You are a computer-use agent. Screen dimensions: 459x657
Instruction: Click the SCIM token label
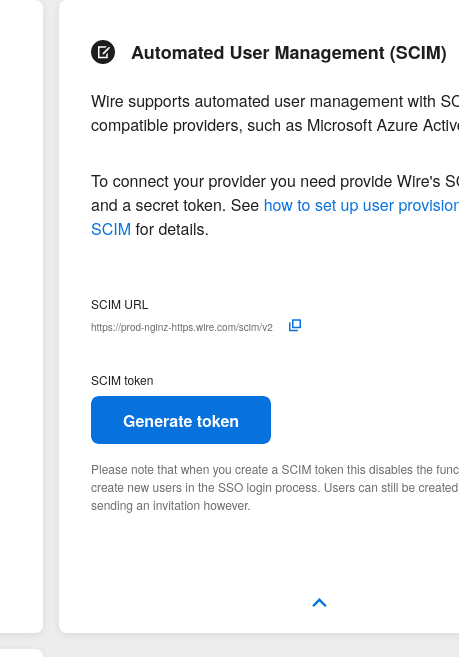[122, 380]
